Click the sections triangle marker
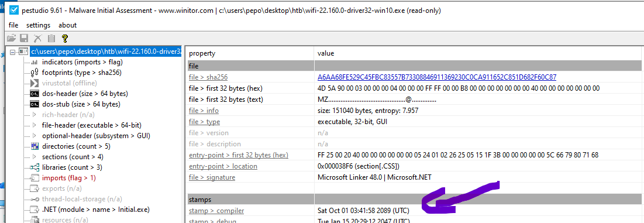The height and width of the screenshot is (223, 644). coord(34,157)
